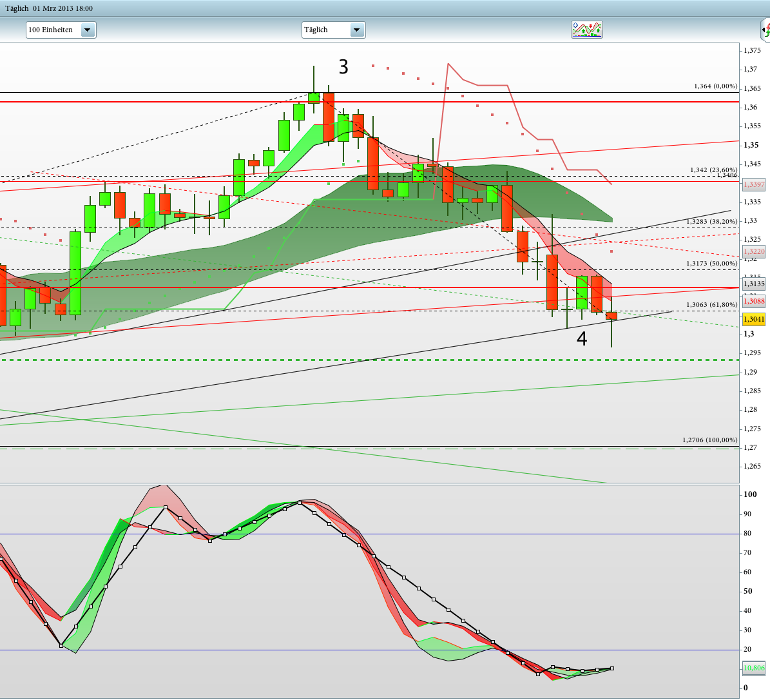Select the 1,3135 price axis label
Screen dimensions: 770x700
click(x=754, y=284)
